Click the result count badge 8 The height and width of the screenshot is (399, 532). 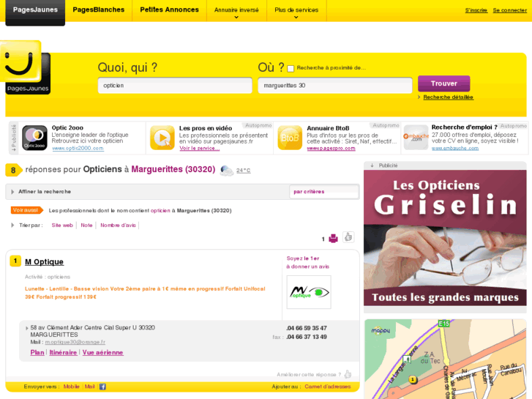pos(14,170)
